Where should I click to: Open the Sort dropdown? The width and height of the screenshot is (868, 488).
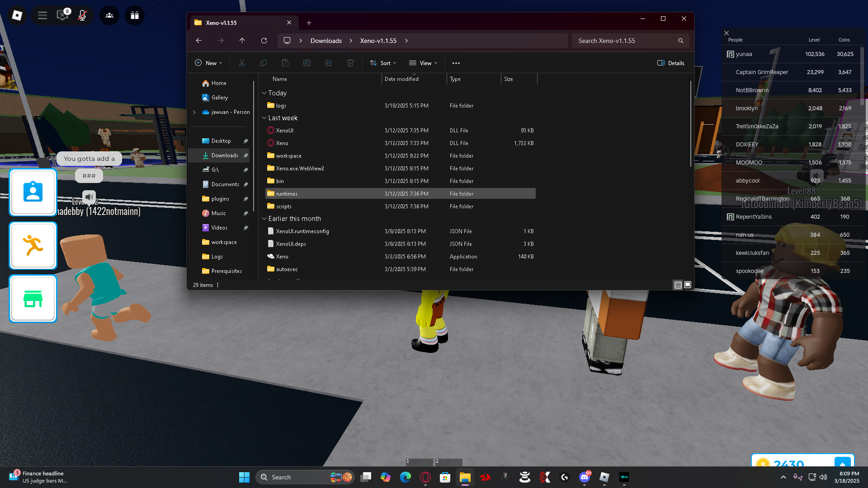pos(383,63)
